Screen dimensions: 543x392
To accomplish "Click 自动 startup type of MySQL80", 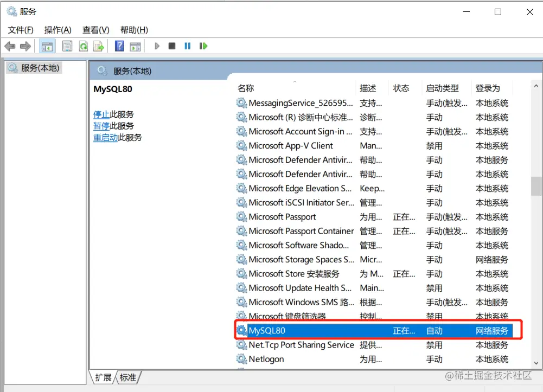I will pos(435,331).
